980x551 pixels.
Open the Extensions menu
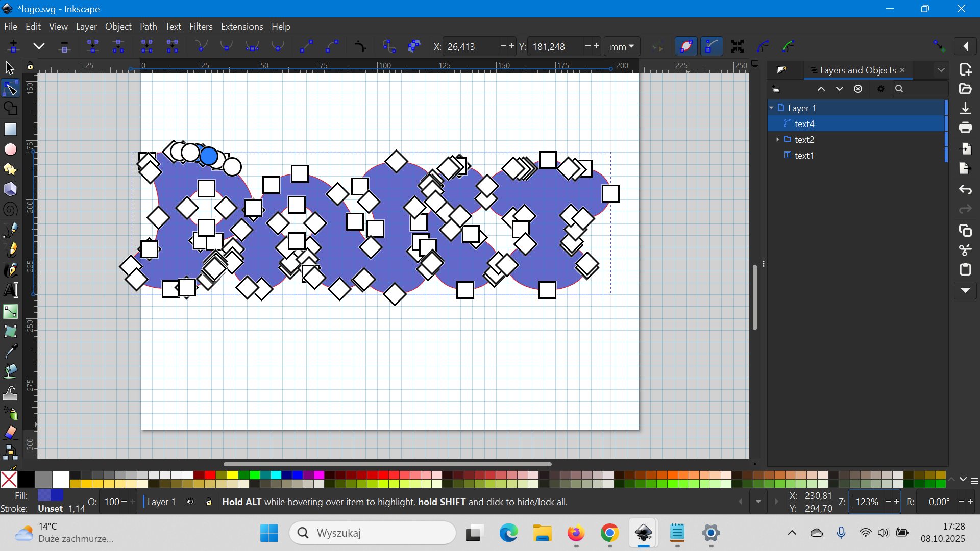[241, 27]
